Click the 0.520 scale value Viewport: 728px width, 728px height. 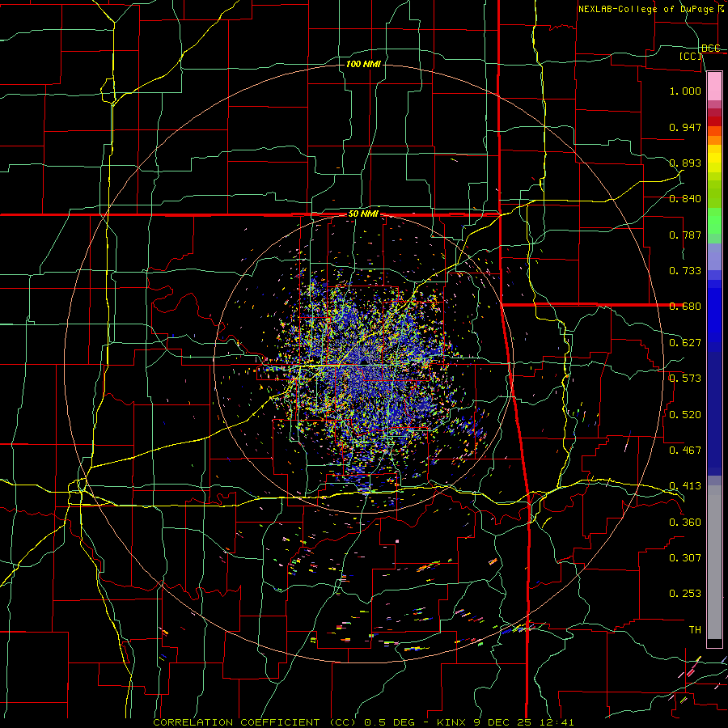tap(685, 415)
